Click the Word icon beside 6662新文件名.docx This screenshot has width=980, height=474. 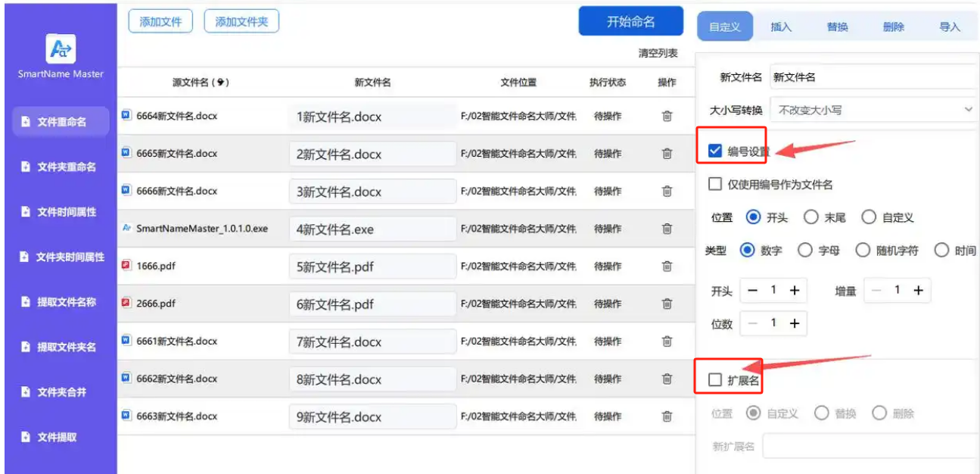pyautogui.click(x=126, y=378)
